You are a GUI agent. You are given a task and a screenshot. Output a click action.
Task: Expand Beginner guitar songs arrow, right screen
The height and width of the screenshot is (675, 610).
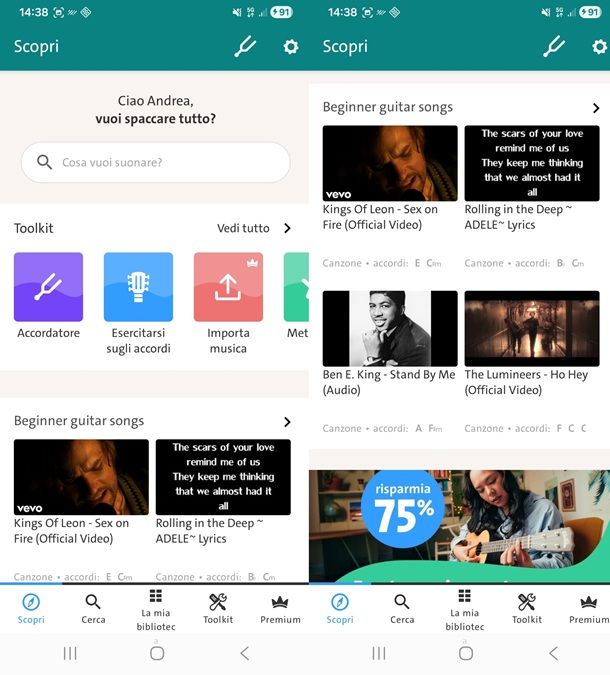(596, 108)
